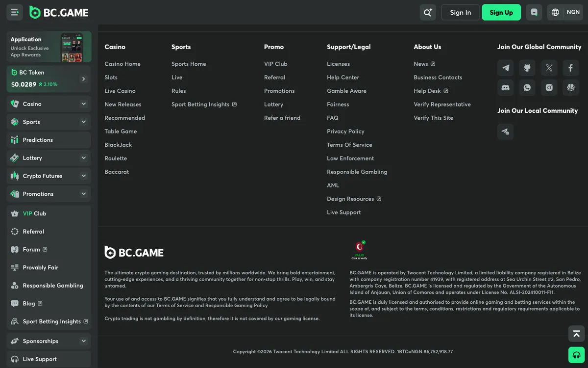Open the Facebook community icon

570,68
